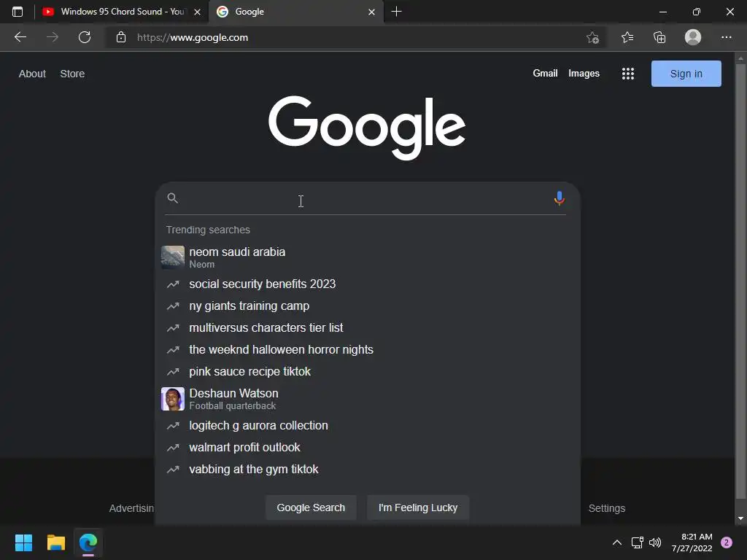Select the Google tab
The image size is (747, 560).
[295, 12]
